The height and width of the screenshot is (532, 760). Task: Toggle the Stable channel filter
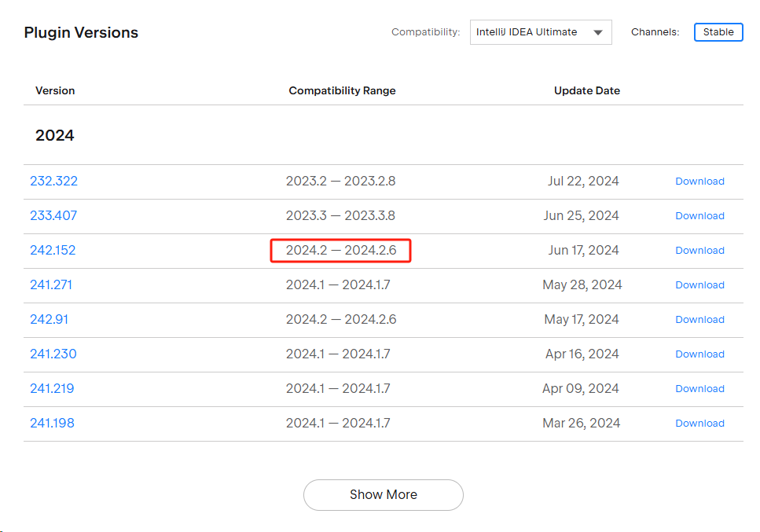(718, 32)
